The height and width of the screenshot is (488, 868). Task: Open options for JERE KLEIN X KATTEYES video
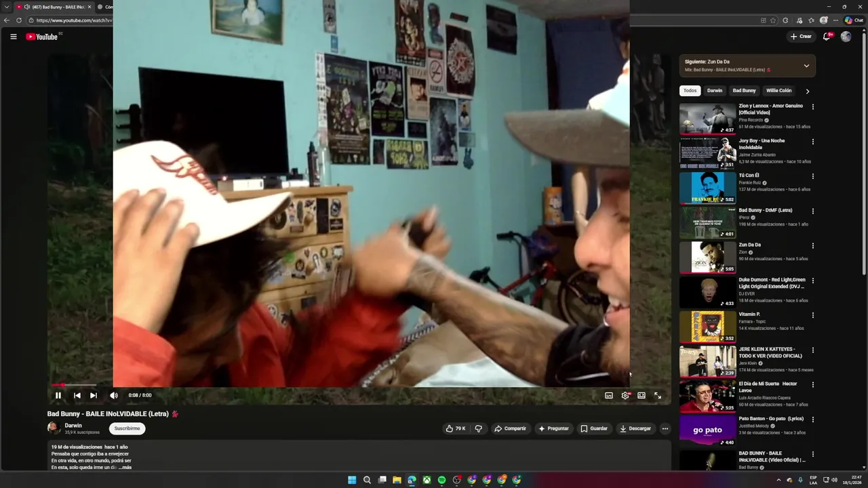[x=813, y=350]
